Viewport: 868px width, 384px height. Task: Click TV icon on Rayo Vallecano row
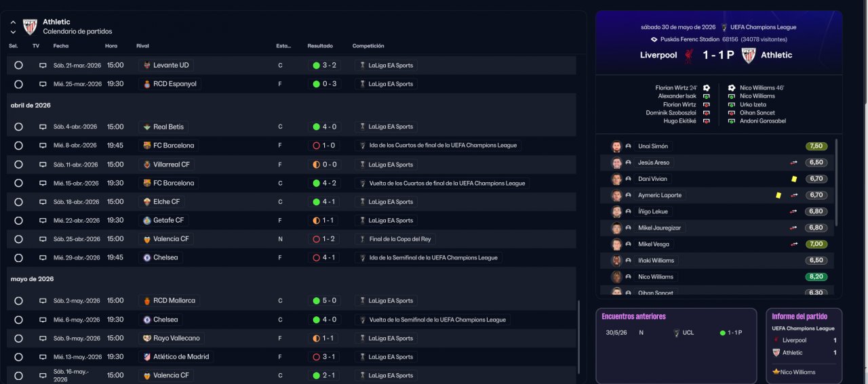click(x=43, y=338)
